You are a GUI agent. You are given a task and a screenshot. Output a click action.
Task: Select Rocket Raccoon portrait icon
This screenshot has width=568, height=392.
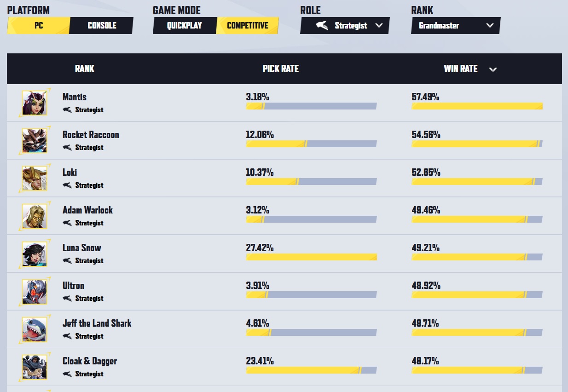coord(35,141)
